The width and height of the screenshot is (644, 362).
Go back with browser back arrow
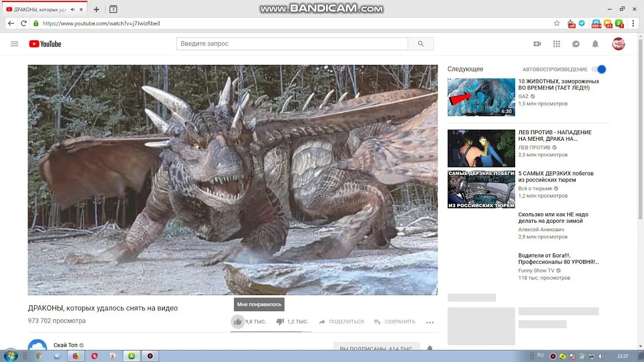click(11, 23)
